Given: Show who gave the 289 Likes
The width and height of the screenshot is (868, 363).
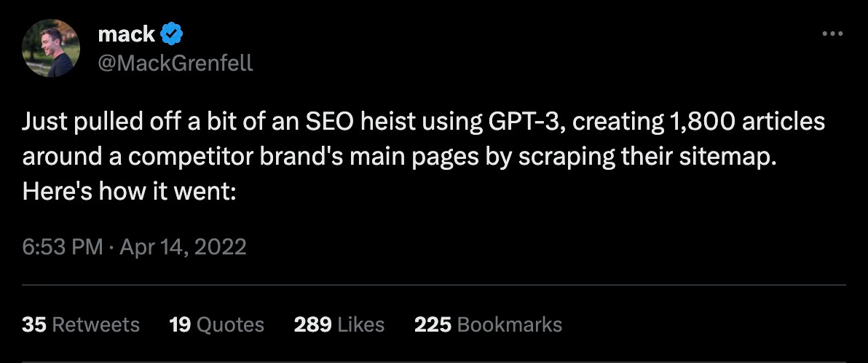Looking at the screenshot, I should (x=339, y=324).
